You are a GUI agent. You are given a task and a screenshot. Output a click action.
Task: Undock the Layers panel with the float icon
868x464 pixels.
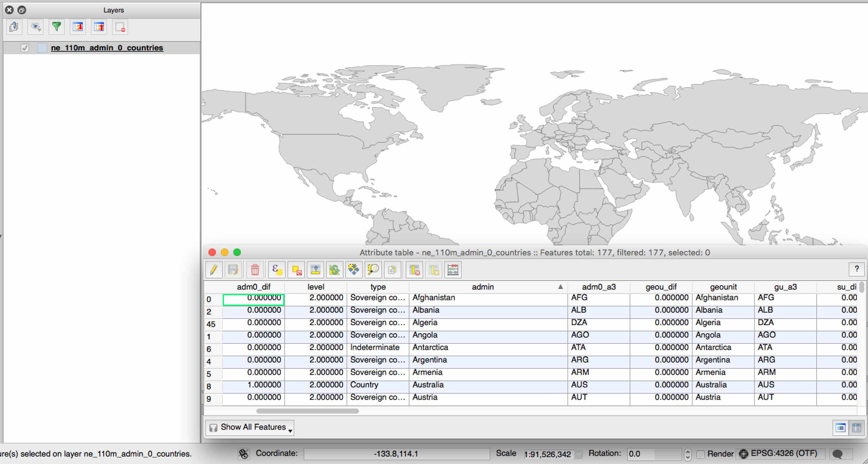pyautogui.click(x=21, y=10)
